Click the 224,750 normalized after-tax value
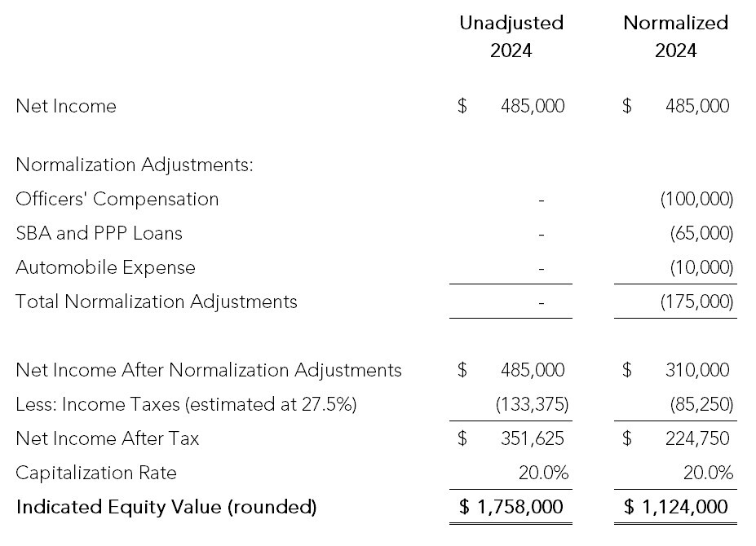The height and width of the screenshot is (546, 756). (696, 438)
